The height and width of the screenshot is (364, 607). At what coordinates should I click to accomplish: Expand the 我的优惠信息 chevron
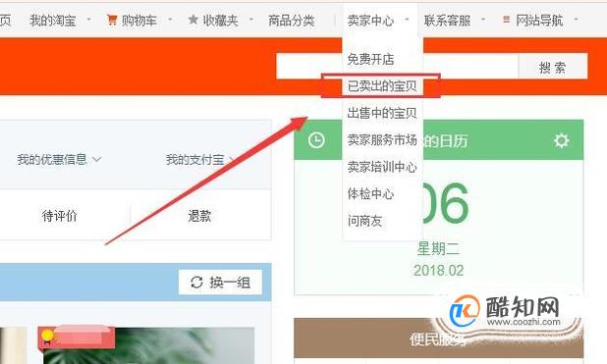point(97,159)
